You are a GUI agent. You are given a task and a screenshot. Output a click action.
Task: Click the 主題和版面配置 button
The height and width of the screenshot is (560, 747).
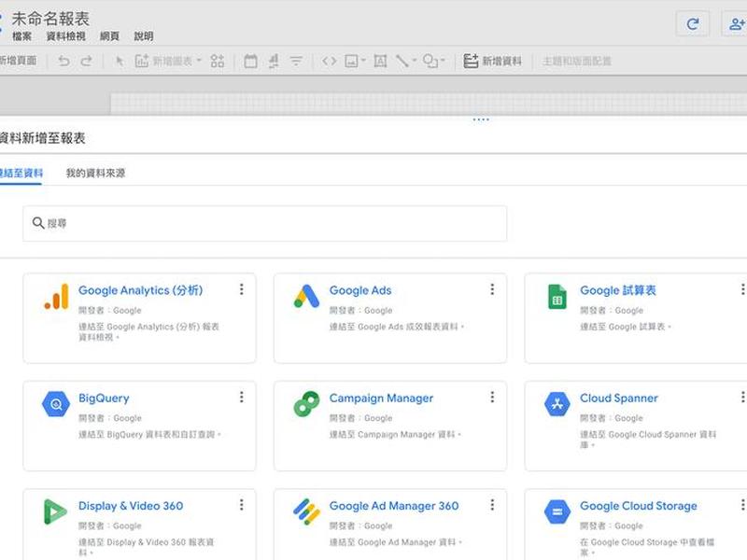point(577,61)
